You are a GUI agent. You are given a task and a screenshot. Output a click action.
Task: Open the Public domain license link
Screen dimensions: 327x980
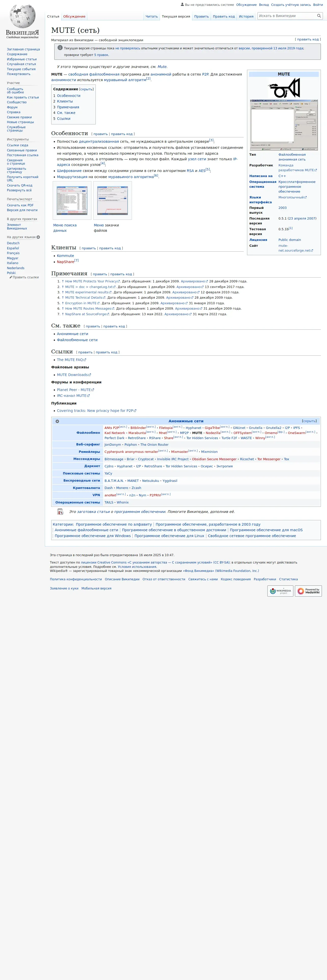tap(290, 240)
